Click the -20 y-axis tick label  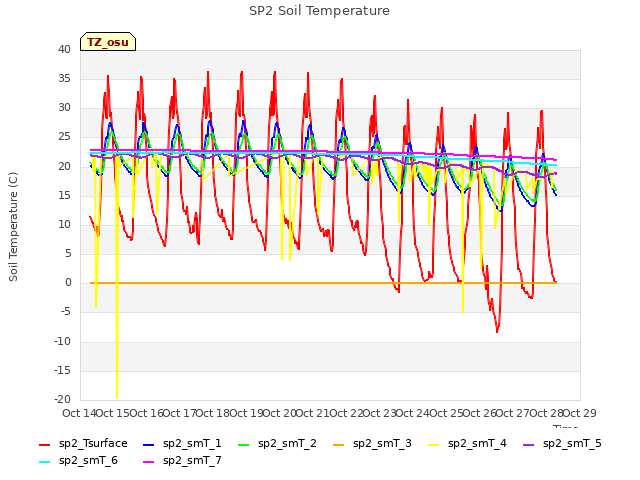click(x=62, y=400)
